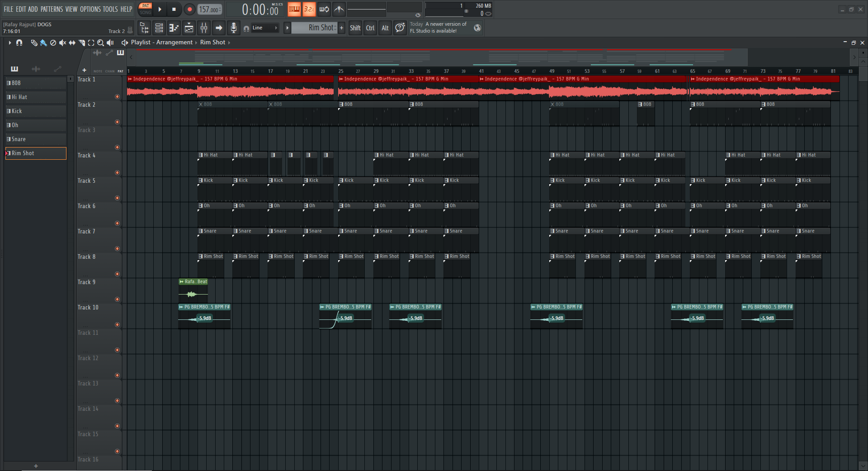
Task: Open the Piano roll view
Action: [174, 28]
